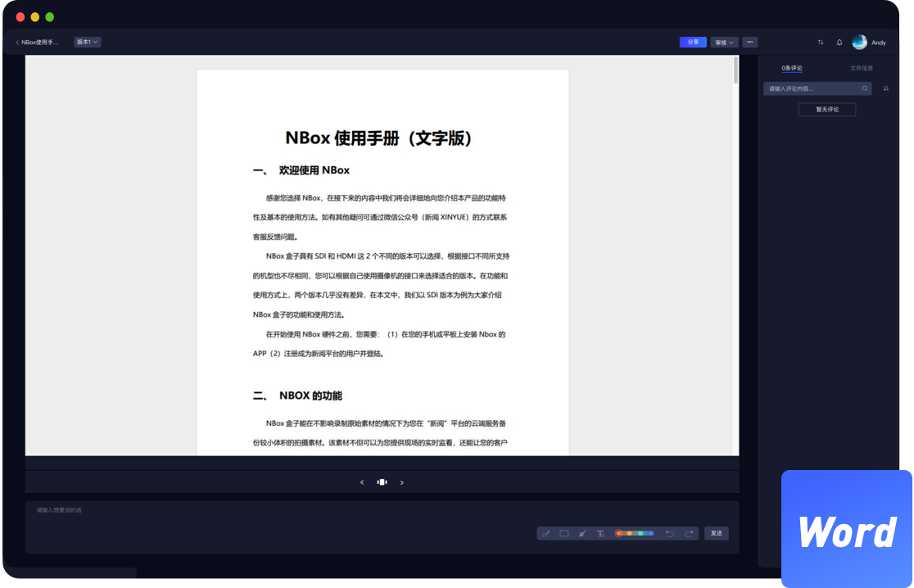Open the 审核 review dropdown
Screen dimensions: 914x588
pos(725,42)
